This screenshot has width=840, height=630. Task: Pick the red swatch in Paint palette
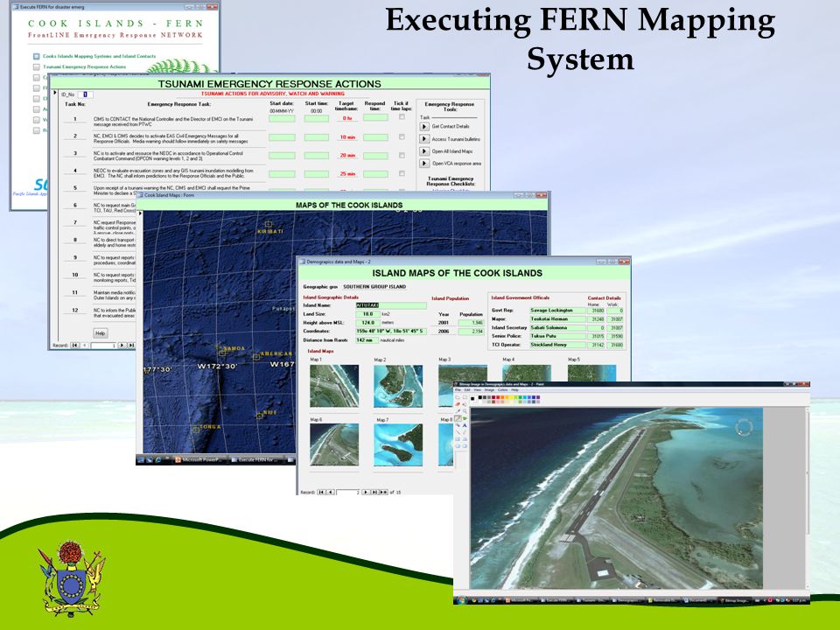(x=498, y=397)
